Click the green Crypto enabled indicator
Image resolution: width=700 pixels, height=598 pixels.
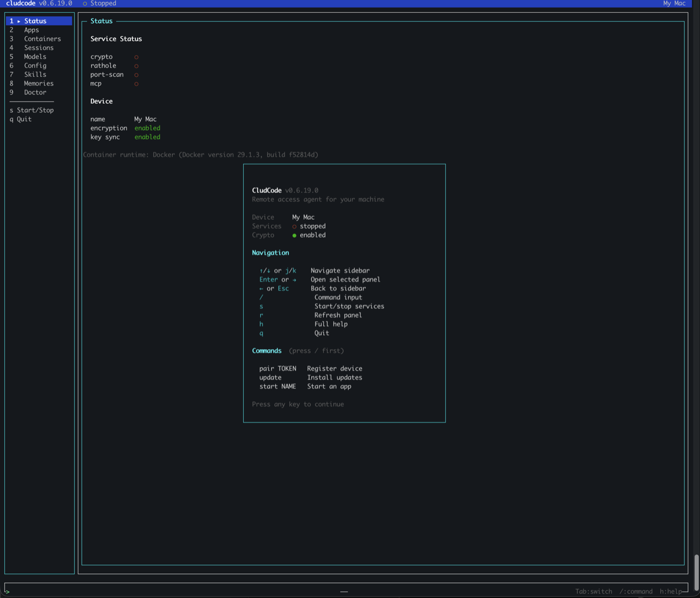tap(293, 235)
